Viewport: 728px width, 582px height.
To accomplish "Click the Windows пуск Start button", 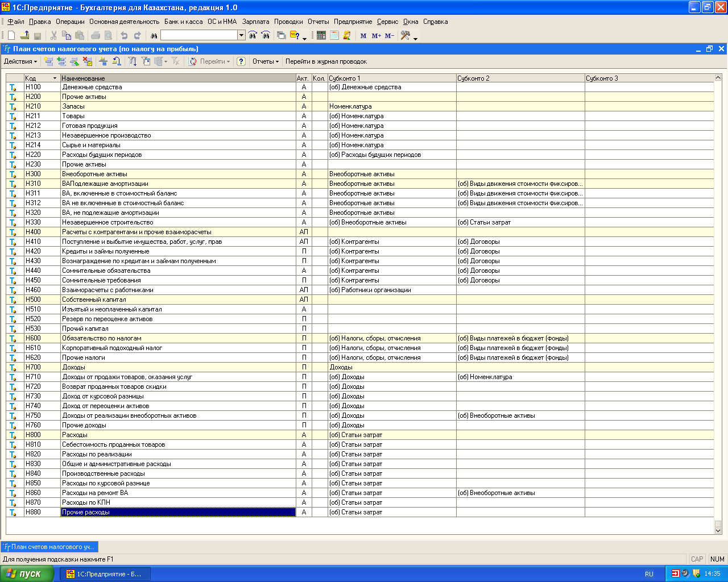I will pyautogui.click(x=27, y=573).
